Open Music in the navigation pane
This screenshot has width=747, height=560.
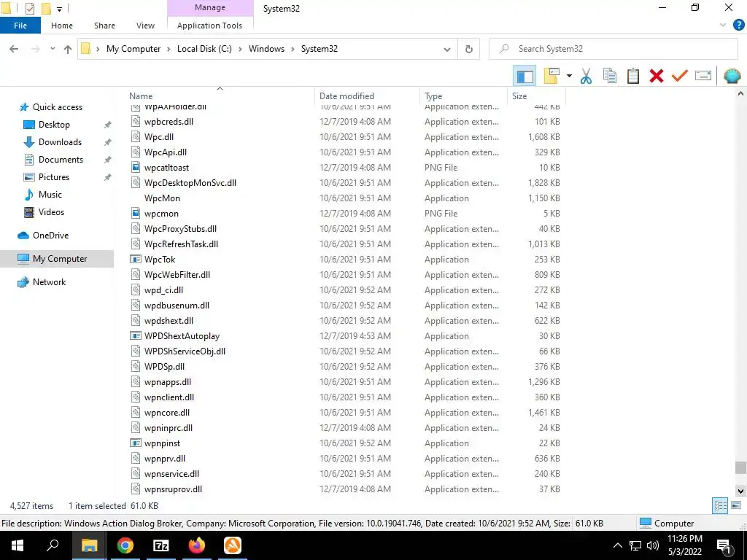50,194
